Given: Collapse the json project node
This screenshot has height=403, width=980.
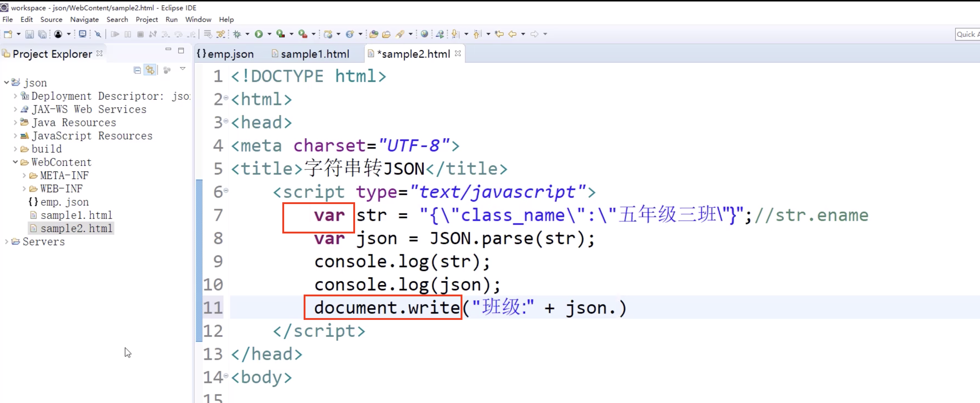Looking at the screenshot, I should tap(7, 82).
